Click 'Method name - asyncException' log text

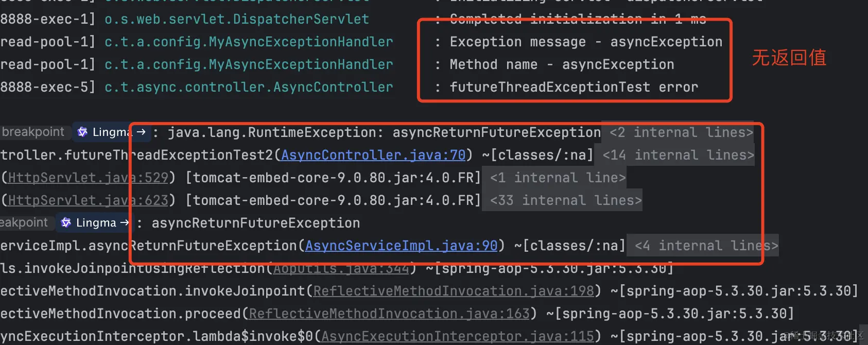coord(562,64)
